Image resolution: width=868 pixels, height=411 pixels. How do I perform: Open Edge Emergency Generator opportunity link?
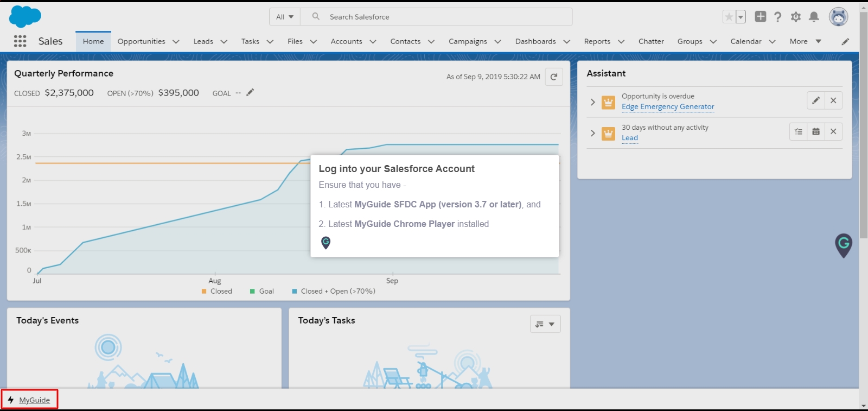tap(668, 107)
